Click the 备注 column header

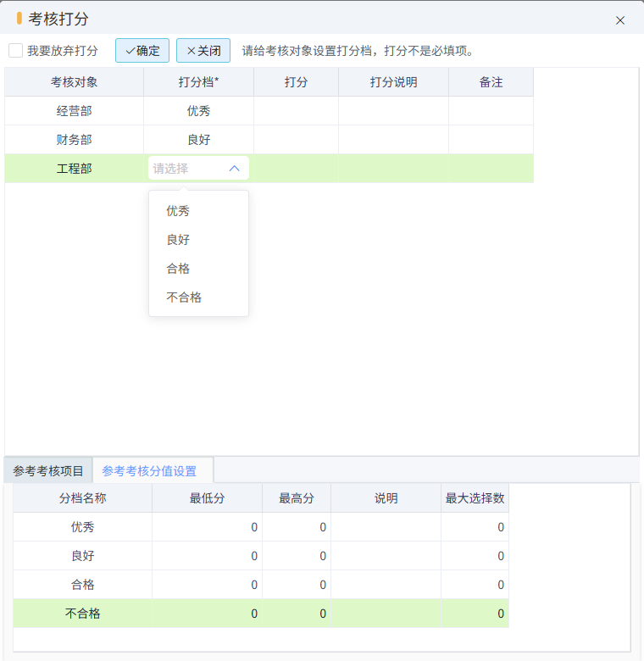tap(491, 82)
